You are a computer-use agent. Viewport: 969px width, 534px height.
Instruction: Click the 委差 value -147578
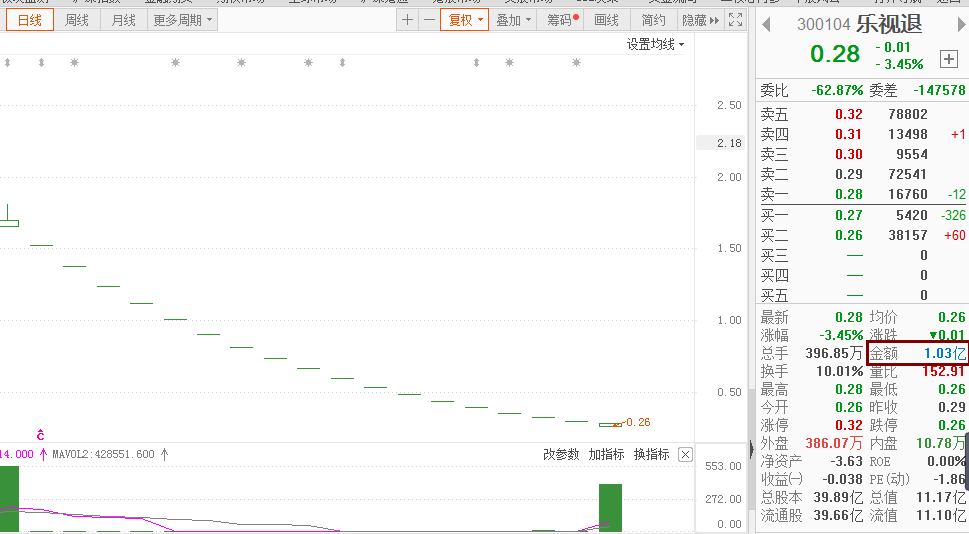939,90
